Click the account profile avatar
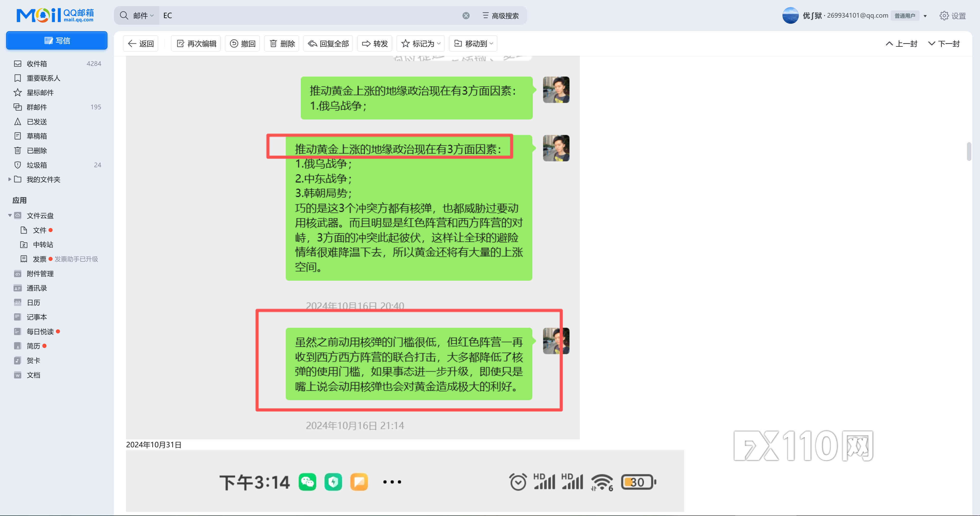The width and height of the screenshot is (980, 516). pyautogui.click(x=790, y=16)
